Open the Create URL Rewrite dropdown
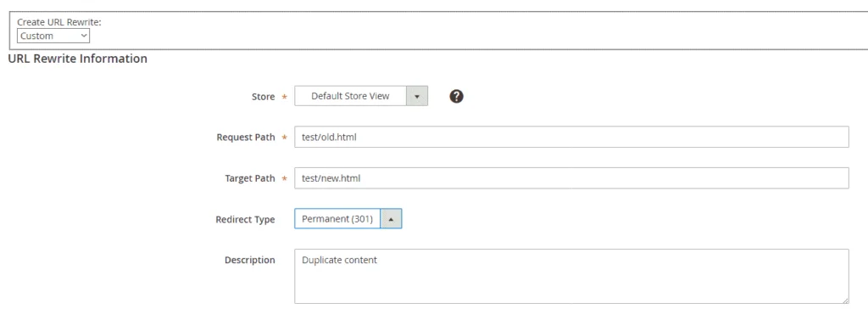This screenshot has height=326, width=868. 53,36
